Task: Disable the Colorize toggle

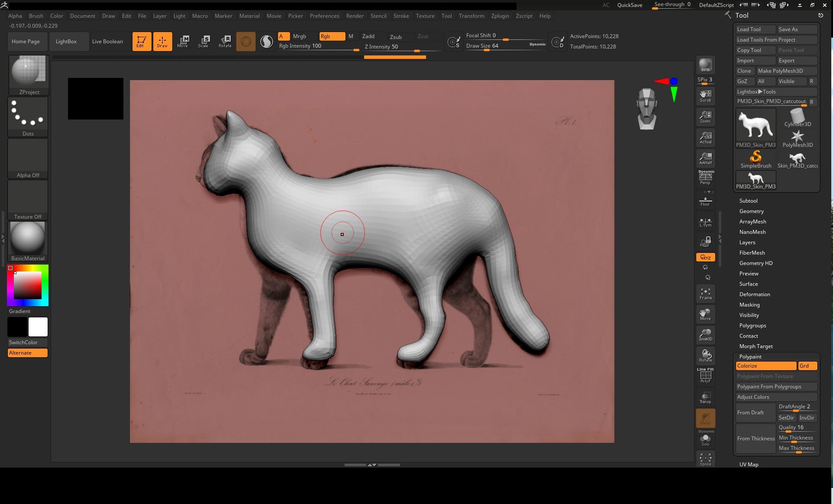Action: [x=765, y=366]
